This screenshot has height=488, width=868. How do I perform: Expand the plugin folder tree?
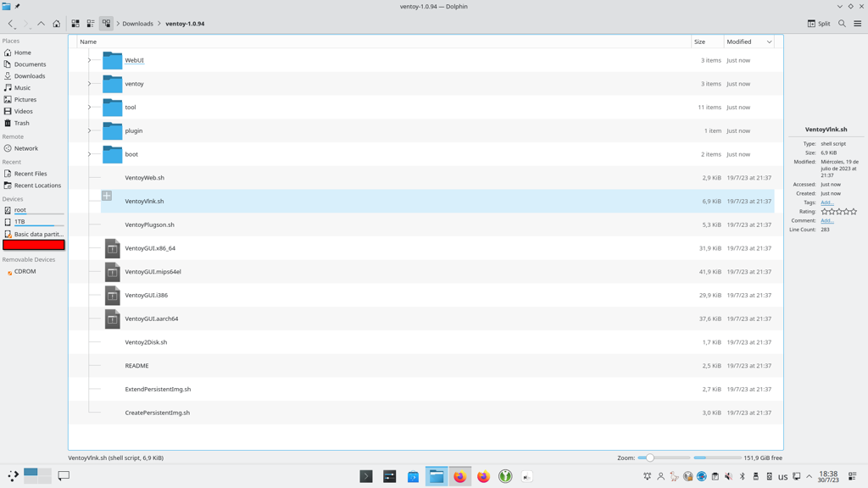[x=89, y=130]
